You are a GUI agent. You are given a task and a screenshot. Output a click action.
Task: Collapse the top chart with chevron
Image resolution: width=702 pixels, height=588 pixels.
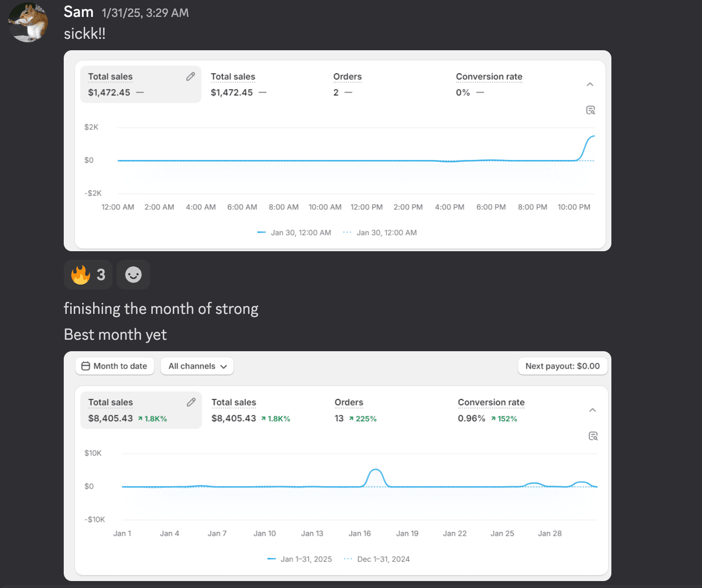pos(590,85)
